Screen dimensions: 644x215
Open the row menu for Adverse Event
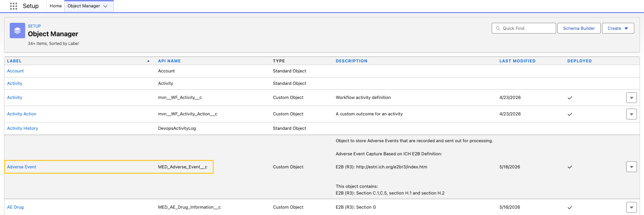(x=631, y=167)
